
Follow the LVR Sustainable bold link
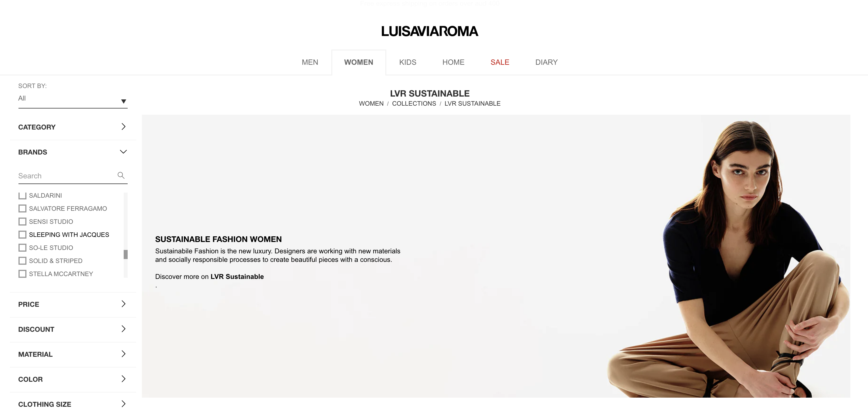tap(237, 277)
